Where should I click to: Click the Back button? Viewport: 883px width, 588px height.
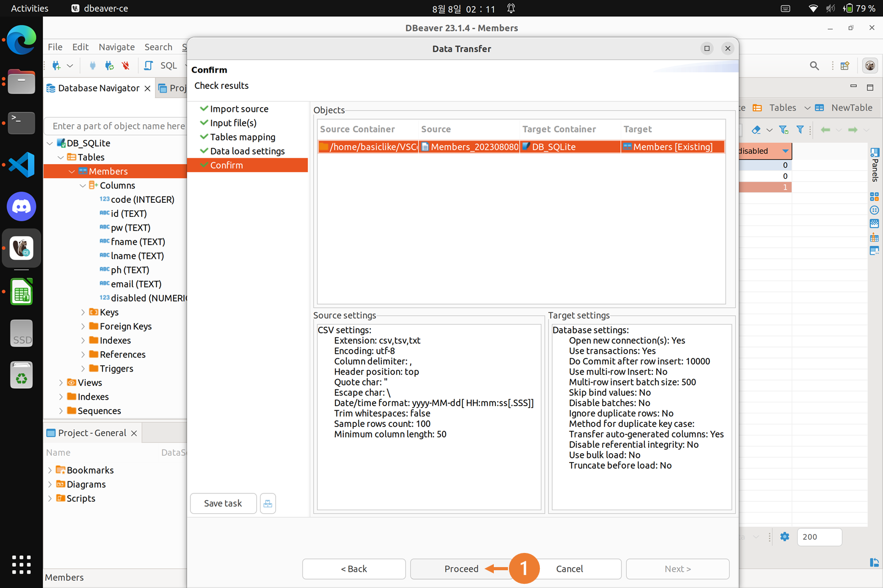(354, 569)
